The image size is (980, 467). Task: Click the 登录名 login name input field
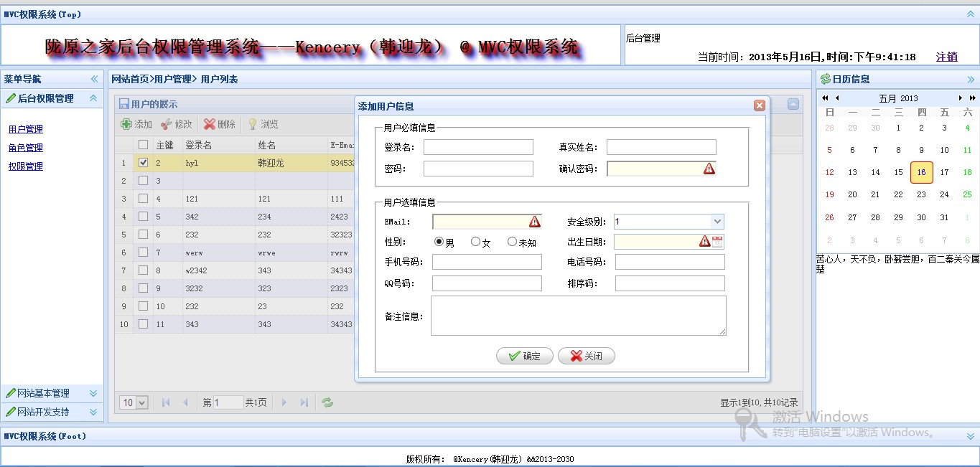point(478,147)
